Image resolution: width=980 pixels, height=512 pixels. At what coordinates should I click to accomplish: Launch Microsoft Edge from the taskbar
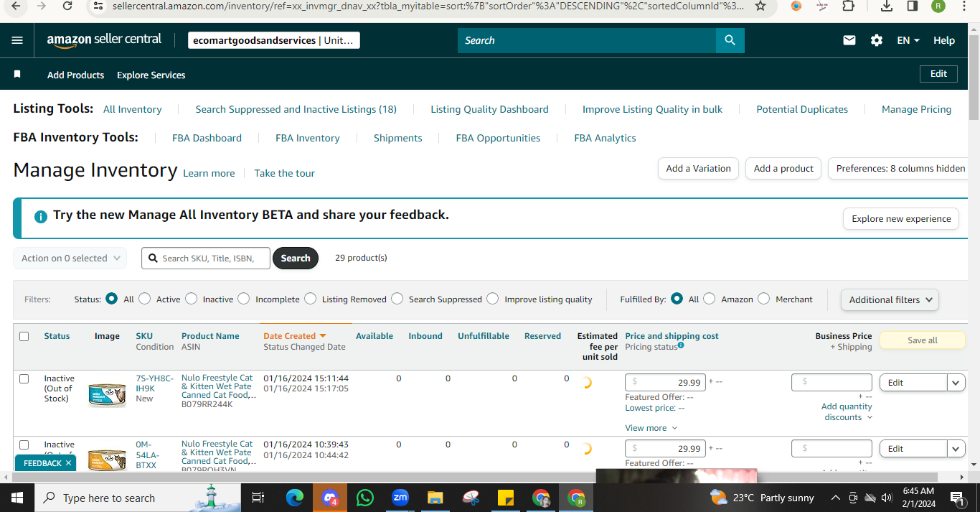[x=295, y=498]
